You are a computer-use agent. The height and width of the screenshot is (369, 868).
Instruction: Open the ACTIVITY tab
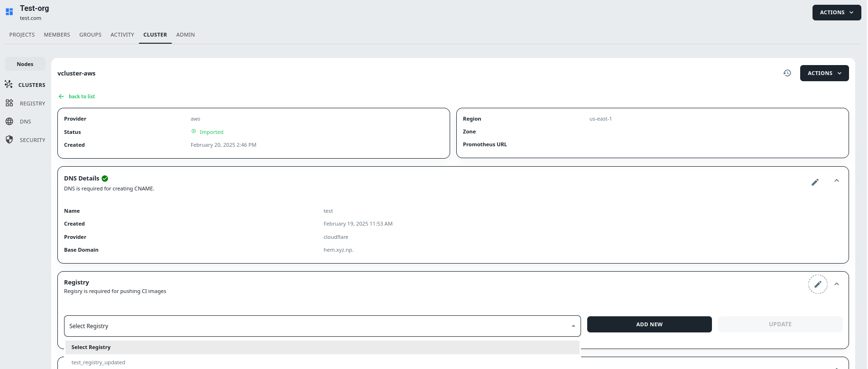(x=122, y=35)
